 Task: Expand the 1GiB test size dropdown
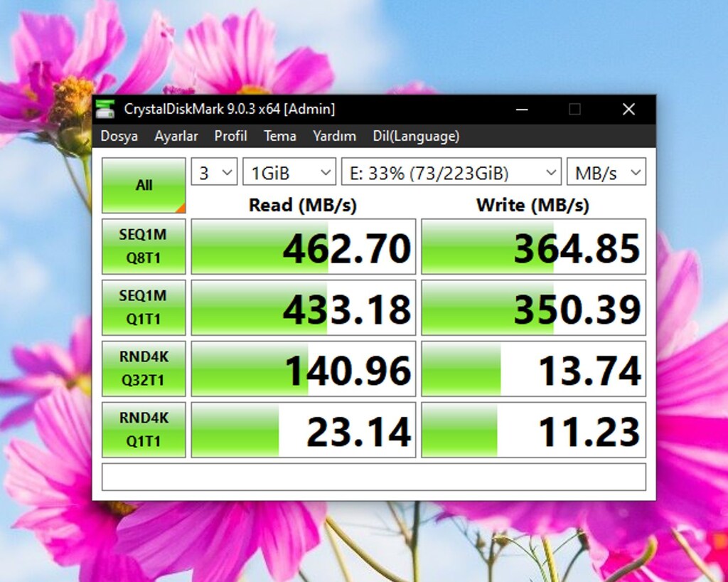click(289, 172)
